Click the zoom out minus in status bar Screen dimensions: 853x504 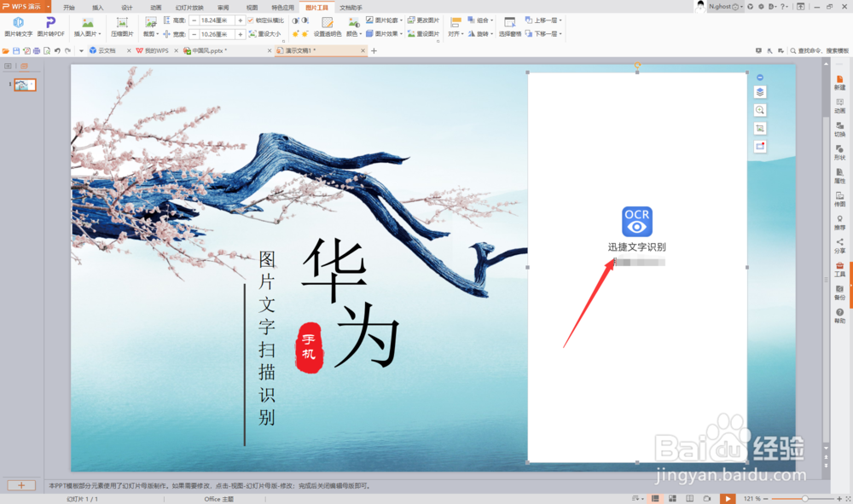point(765,499)
